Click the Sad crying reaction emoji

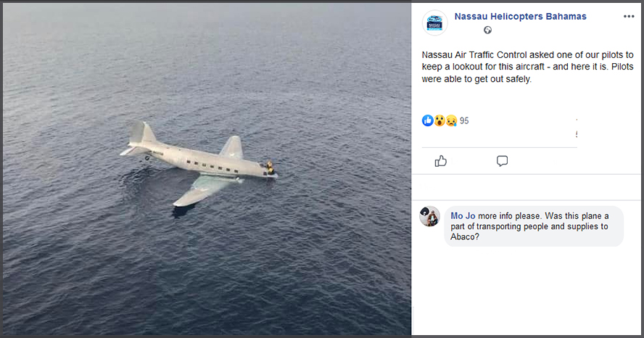tap(451, 120)
